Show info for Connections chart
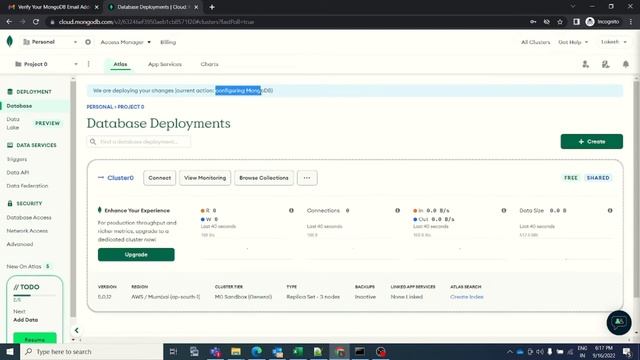 coord(397,211)
